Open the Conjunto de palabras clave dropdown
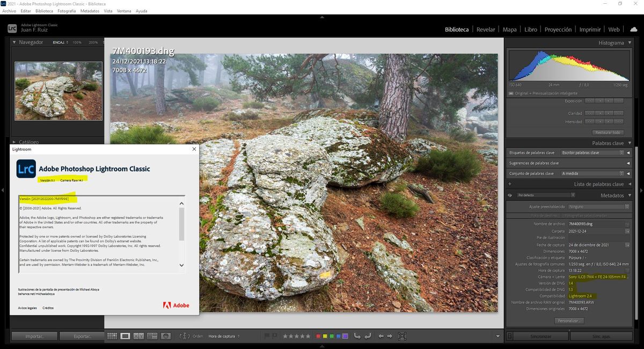 click(592, 173)
